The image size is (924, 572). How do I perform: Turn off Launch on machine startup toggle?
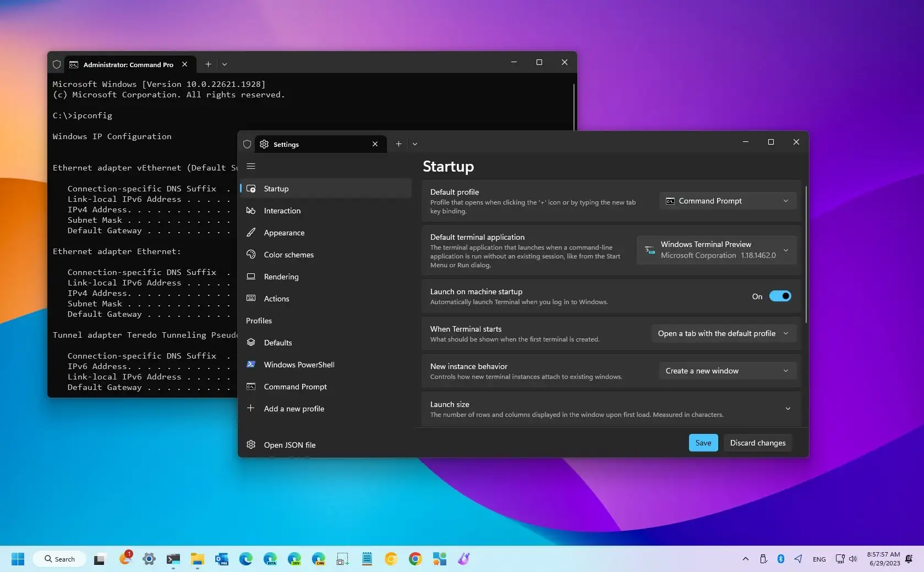(x=780, y=296)
